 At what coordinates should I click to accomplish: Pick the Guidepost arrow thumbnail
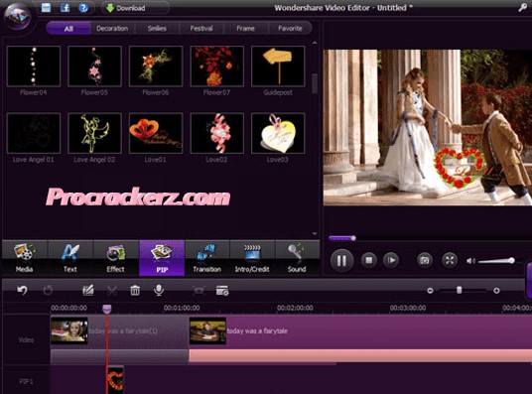pos(278,66)
